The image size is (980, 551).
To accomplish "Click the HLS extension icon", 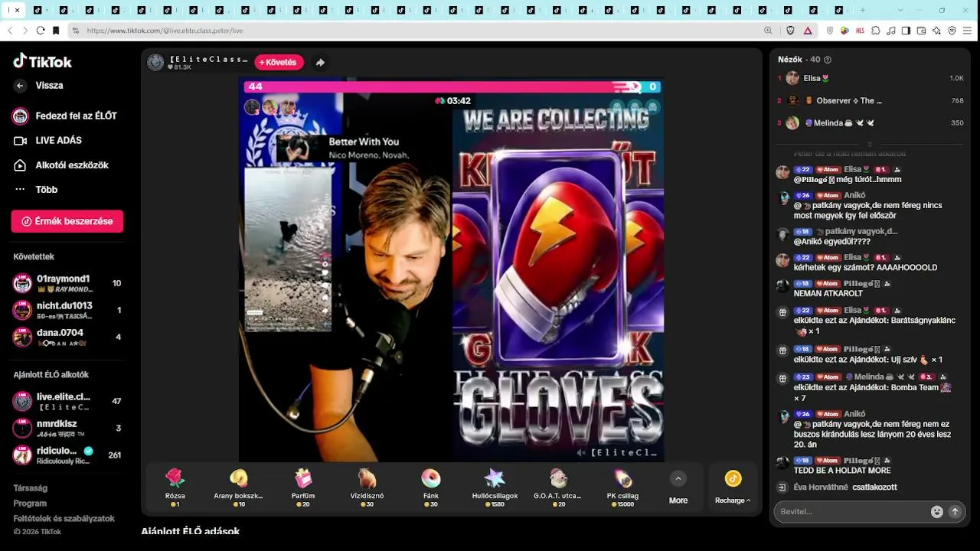I will (860, 31).
